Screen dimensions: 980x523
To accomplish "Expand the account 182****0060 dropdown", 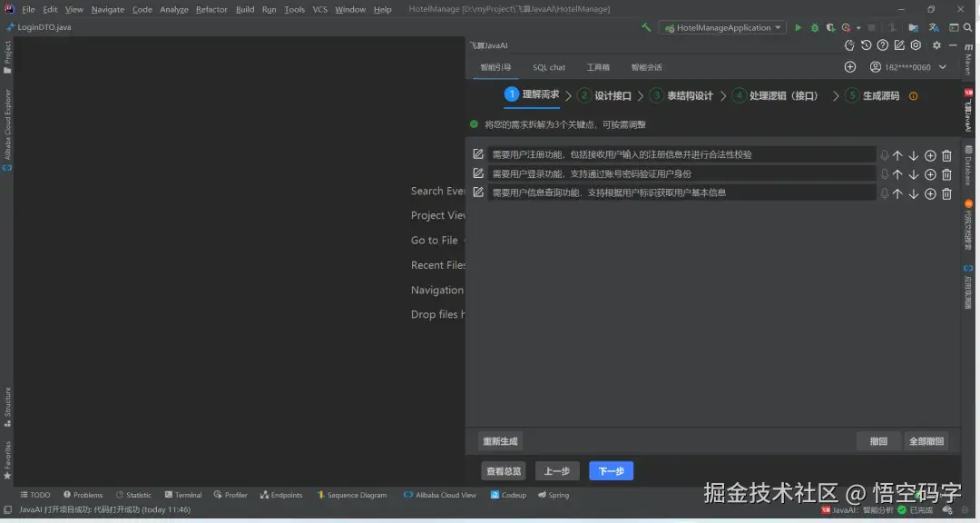I will 943,67.
